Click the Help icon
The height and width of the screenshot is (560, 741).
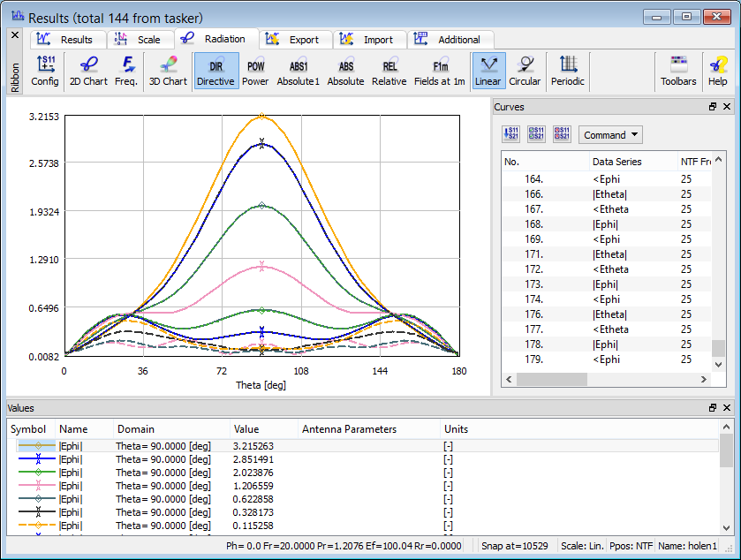coord(717,71)
